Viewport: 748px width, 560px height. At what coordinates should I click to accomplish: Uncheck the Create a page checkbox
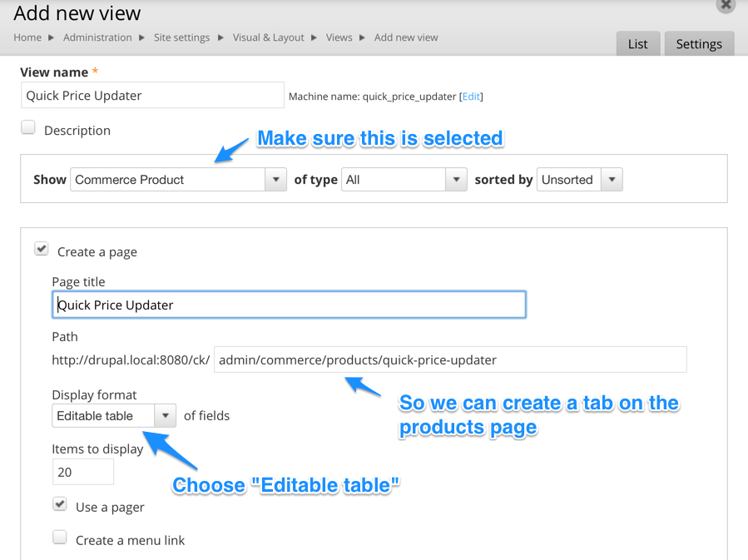point(42,249)
